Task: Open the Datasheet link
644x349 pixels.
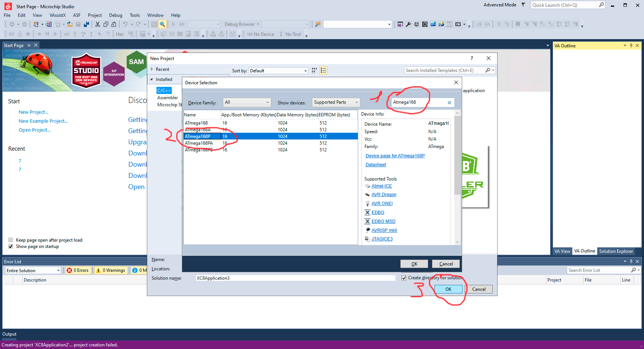Action: [x=376, y=165]
